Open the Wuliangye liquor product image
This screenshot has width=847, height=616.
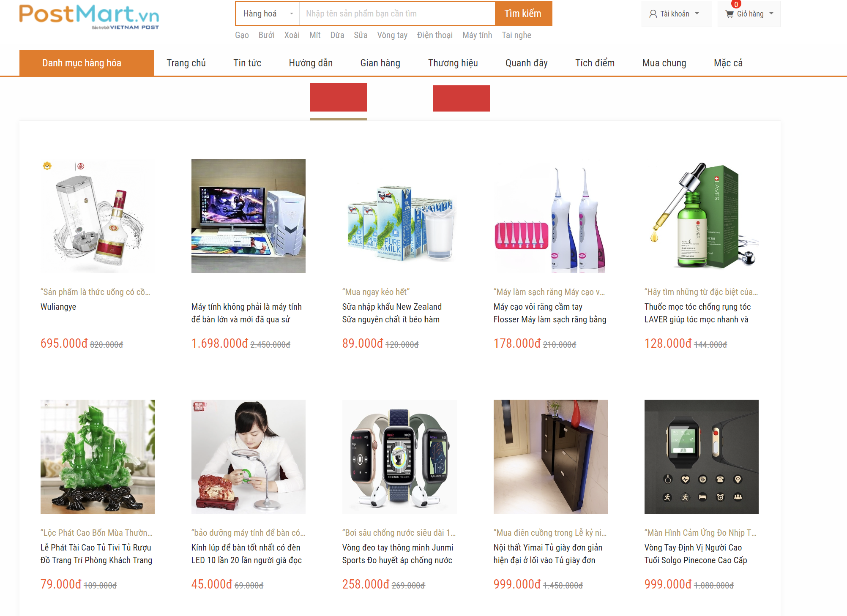click(98, 216)
